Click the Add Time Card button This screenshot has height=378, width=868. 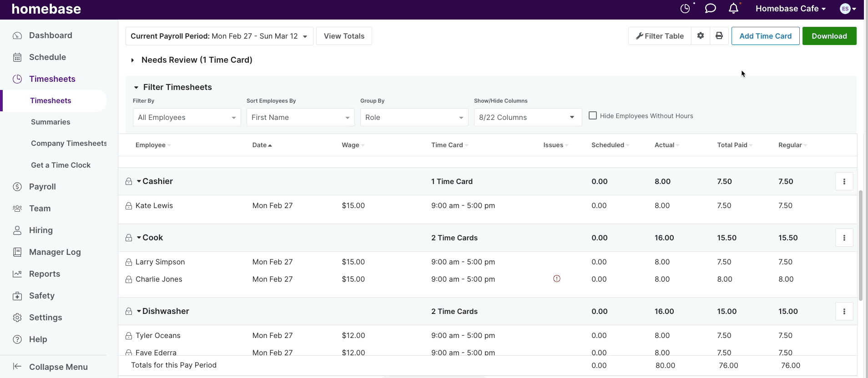[766, 36]
